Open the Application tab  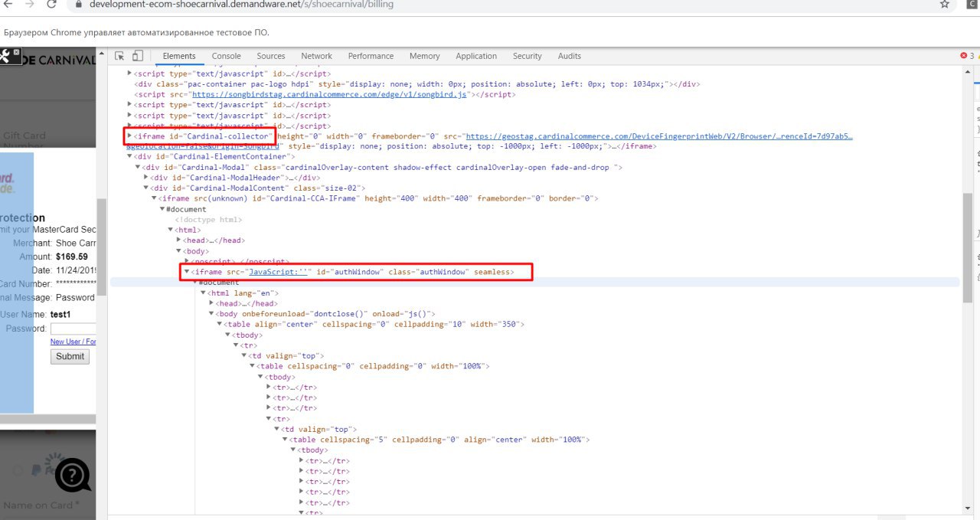[x=476, y=56]
